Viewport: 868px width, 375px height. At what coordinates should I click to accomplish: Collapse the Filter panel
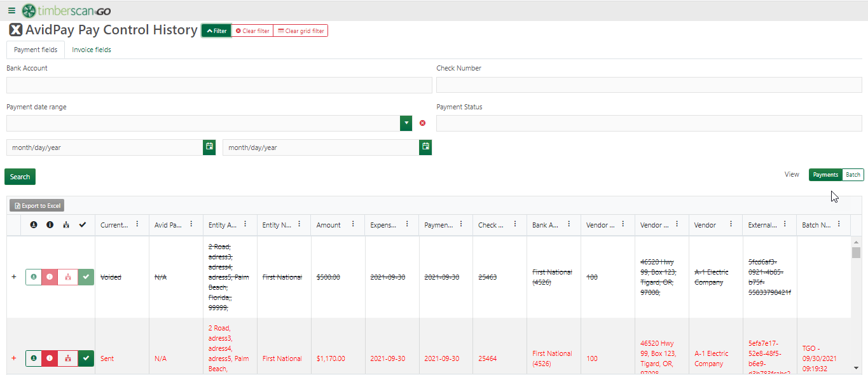point(216,30)
